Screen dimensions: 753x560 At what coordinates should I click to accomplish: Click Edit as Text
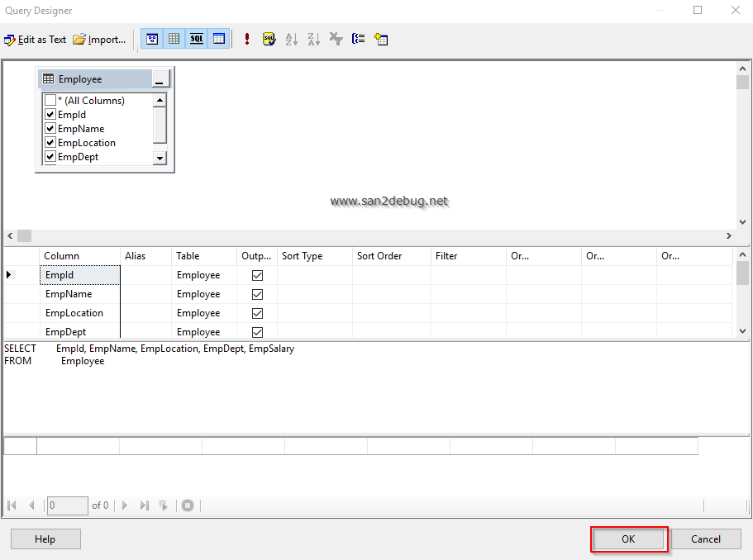pyautogui.click(x=36, y=39)
